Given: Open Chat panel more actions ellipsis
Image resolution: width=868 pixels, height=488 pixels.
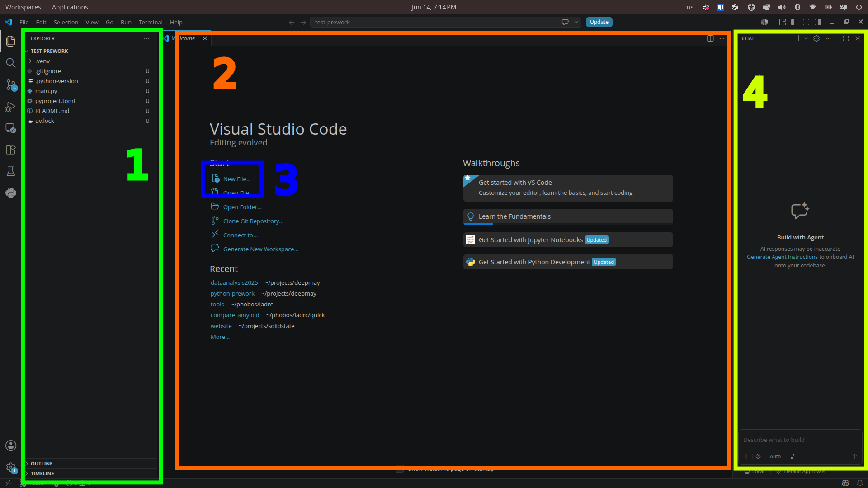Looking at the screenshot, I should tap(828, 38).
